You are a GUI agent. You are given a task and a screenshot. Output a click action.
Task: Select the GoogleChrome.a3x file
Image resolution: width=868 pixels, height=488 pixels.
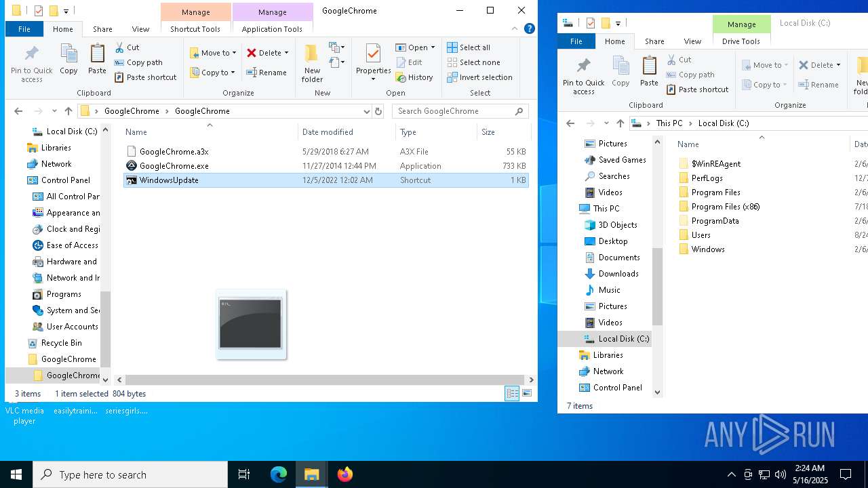(x=326, y=152)
